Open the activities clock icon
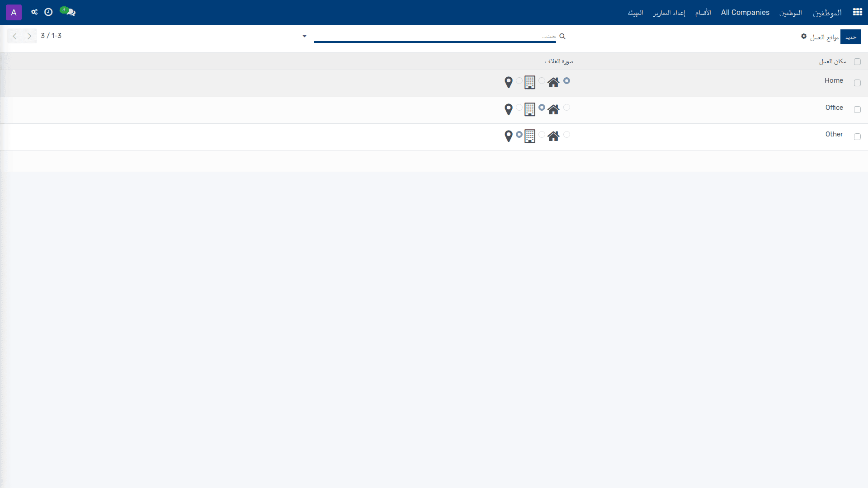The height and width of the screenshot is (488, 868). pos(48,12)
